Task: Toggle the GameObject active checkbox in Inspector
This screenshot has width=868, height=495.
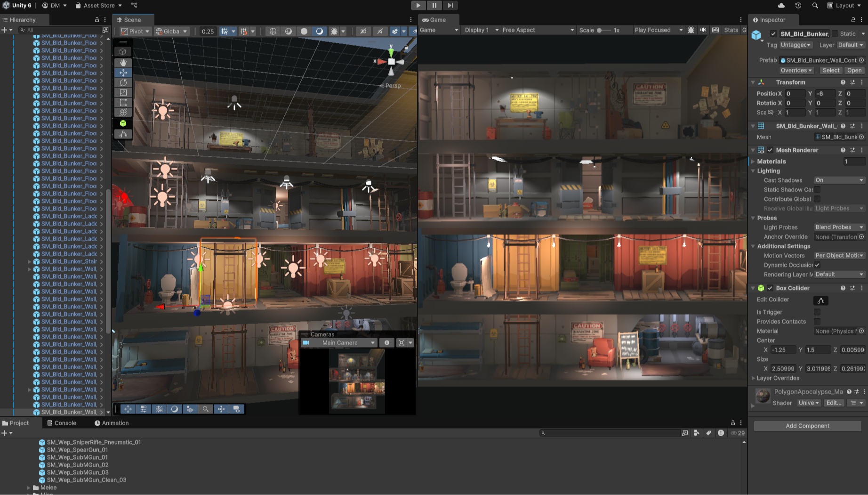Action: [773, 33]
